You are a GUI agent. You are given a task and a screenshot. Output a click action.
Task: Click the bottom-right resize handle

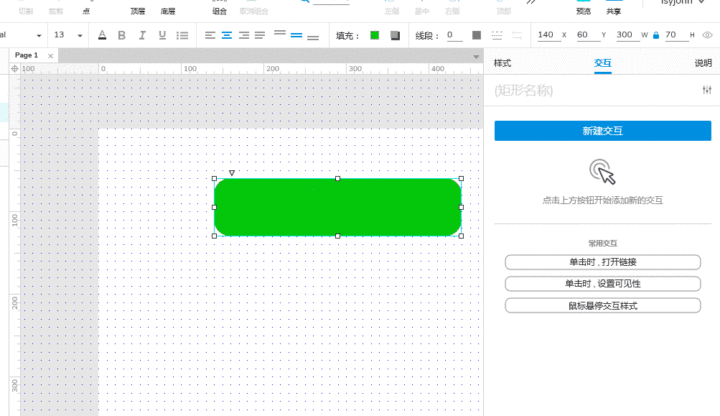(x=461, y=236)
